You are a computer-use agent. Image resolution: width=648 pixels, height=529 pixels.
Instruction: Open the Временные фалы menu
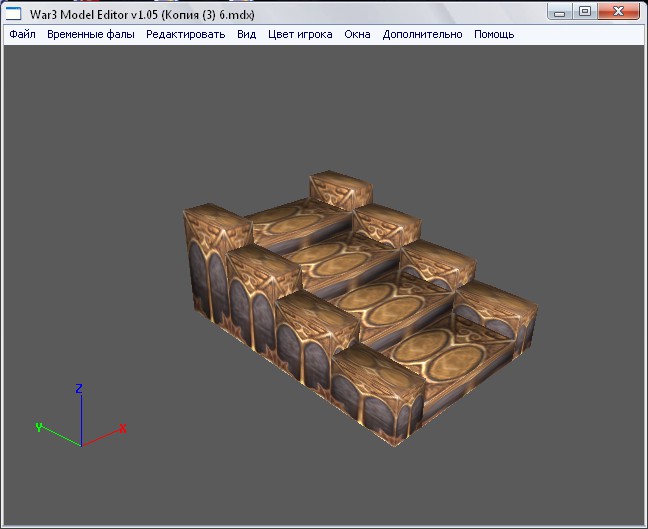pyautogui.click(x=91, y=34)
